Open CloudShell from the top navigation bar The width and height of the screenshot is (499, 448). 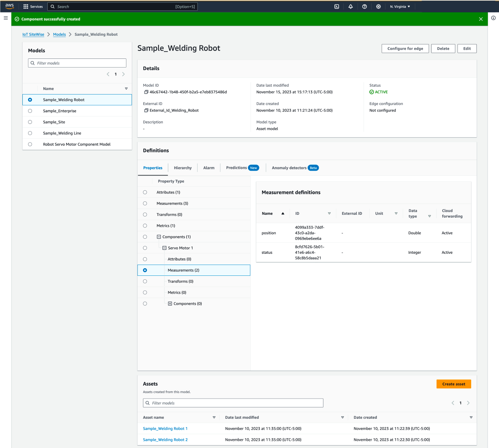click(x=337, y=6)
